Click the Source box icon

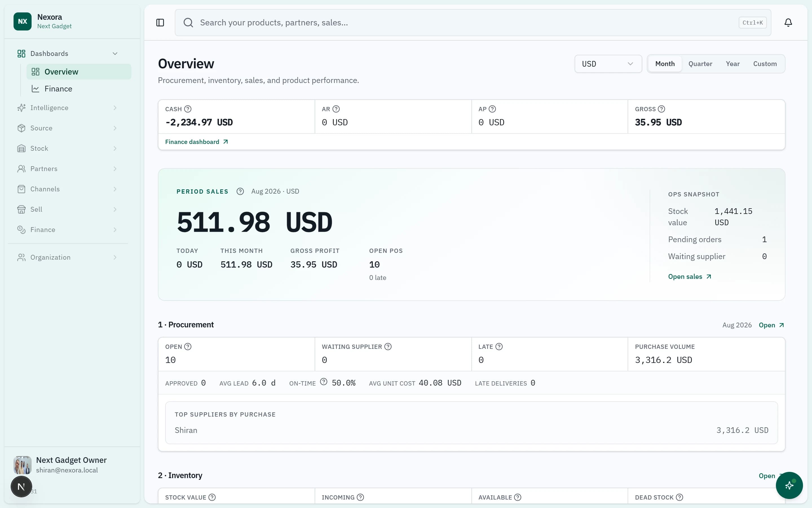[21, 128]
